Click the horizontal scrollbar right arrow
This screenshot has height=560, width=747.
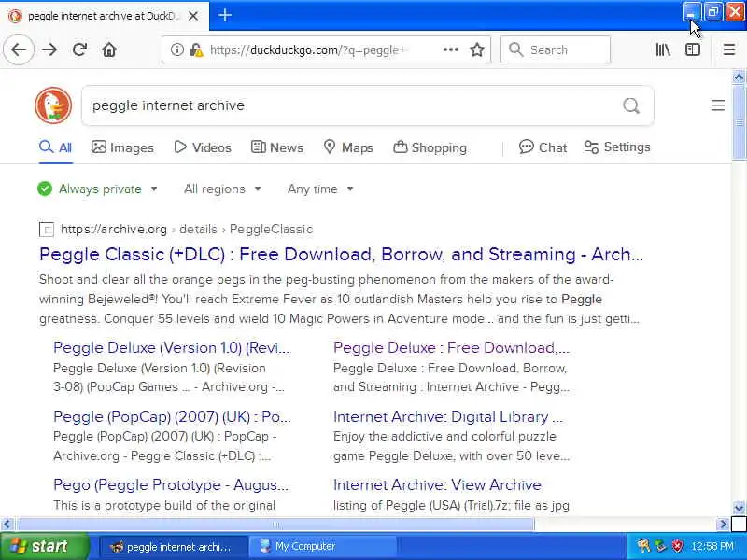click(723, 525)
